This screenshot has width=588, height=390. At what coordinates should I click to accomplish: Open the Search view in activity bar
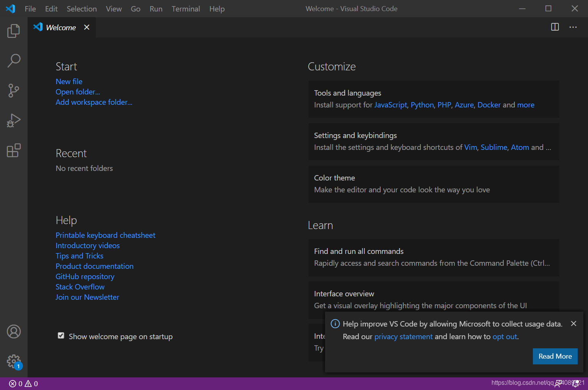point(13,60)
